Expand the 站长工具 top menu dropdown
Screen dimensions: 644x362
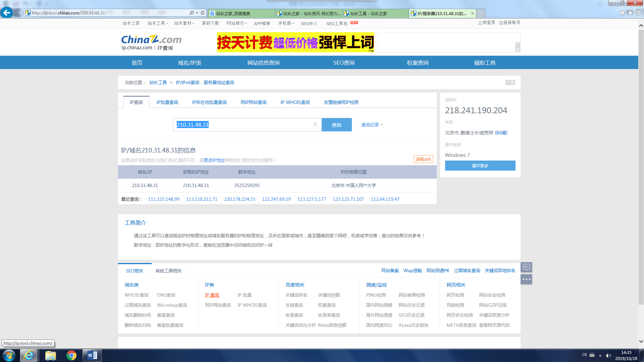(158, 23)
